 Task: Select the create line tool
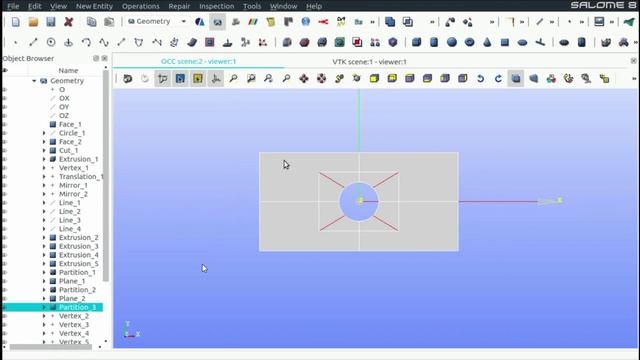(x=33, y=42)
